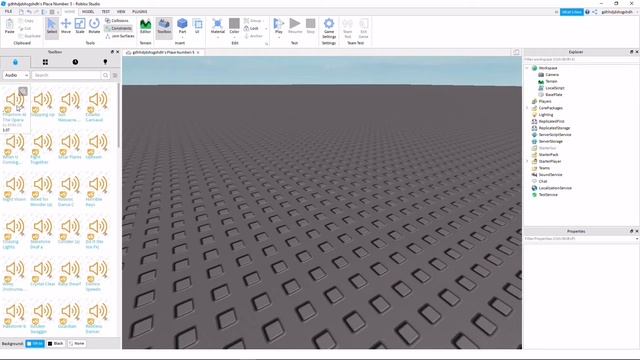This screenshot has height=360, width=640.
Task: Switch to the HOME ribbon tab
Action: click(x=69, y=11)
